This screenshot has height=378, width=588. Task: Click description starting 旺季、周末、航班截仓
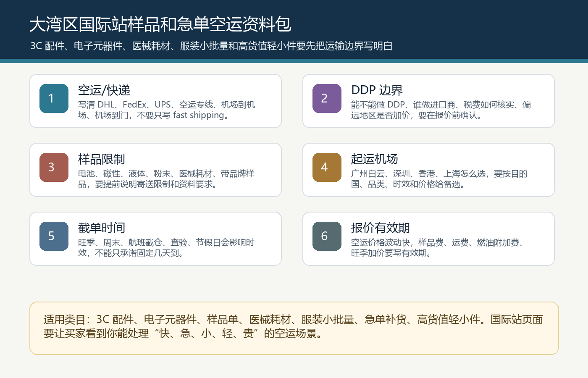point(166,247)
